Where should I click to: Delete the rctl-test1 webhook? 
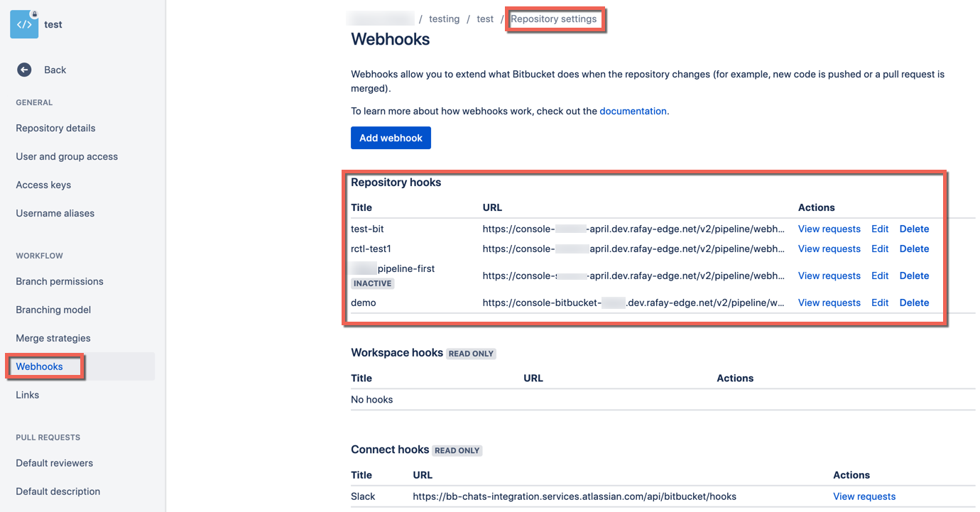(914, 249)
